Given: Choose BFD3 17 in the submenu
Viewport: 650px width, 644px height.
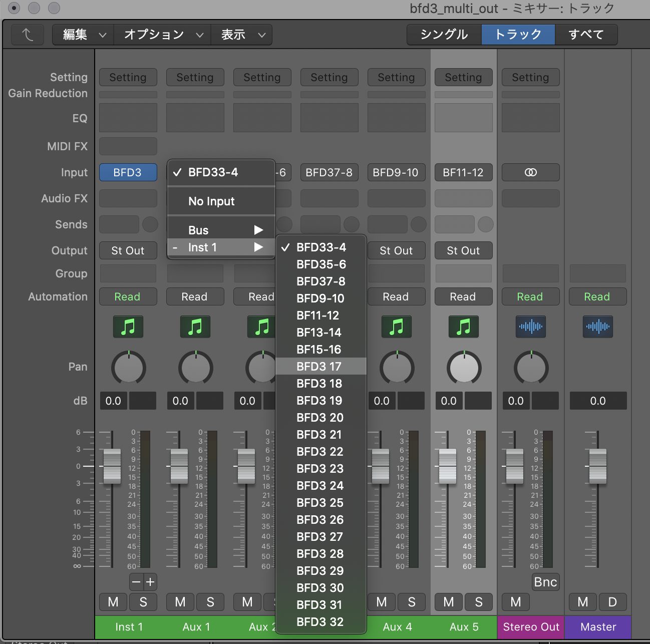Looking at the screenshot, I should tap(321, 367).
